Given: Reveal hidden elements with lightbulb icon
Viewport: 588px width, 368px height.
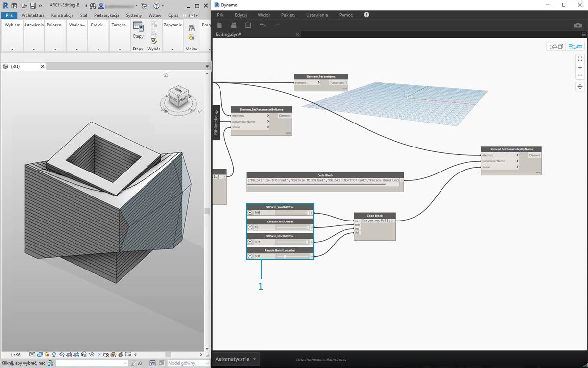Looking at the screenshot, I should click(99, 354).
